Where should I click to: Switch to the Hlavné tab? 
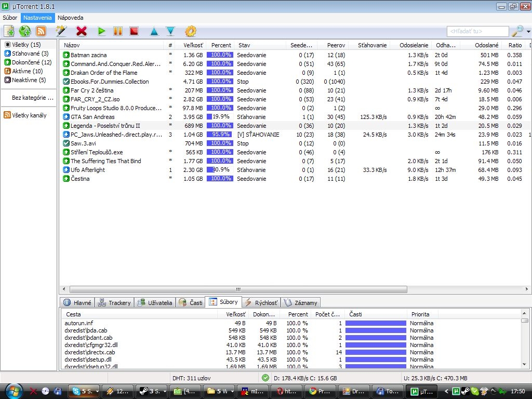pos(77,303)
